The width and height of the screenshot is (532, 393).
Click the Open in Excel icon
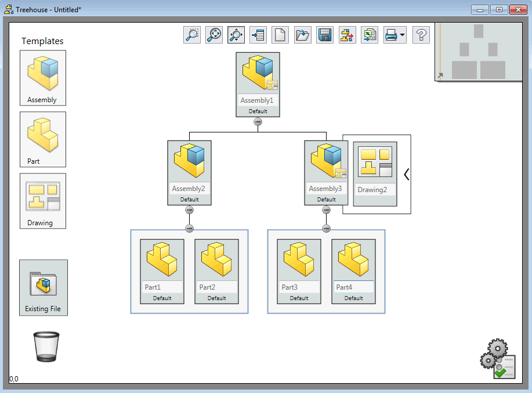(x=369, y=35)
